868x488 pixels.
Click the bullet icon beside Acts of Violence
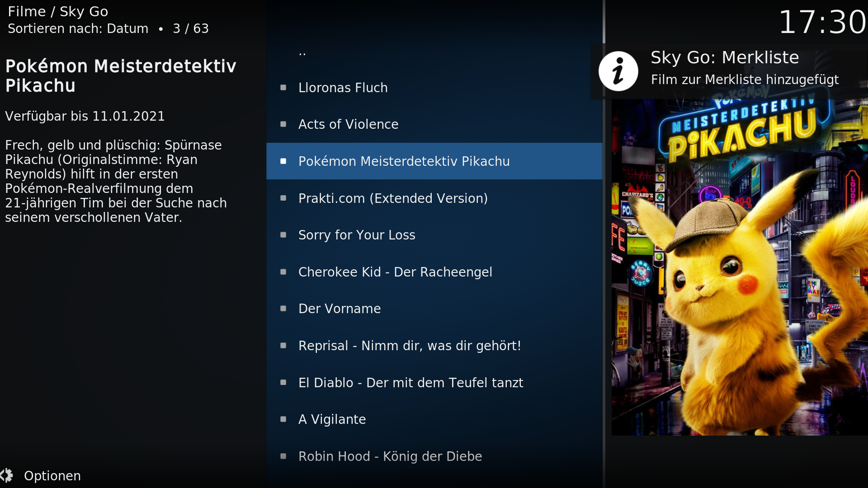coord(283,124)
